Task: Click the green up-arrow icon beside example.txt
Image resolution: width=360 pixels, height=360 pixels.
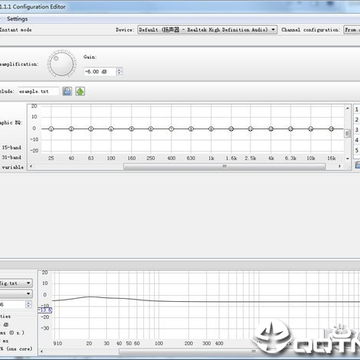Action: (x=80, y=91)
